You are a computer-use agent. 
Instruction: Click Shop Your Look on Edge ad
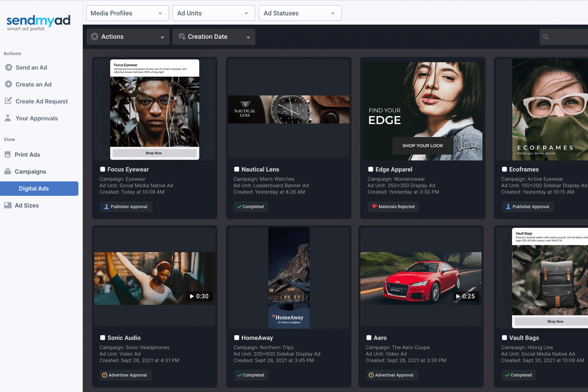(x=423, y=146)
